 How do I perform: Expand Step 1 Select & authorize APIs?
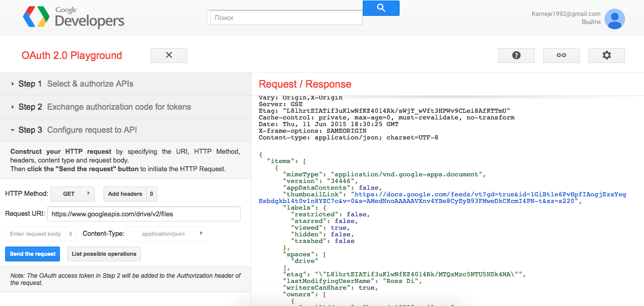click(x=126, y=84)
